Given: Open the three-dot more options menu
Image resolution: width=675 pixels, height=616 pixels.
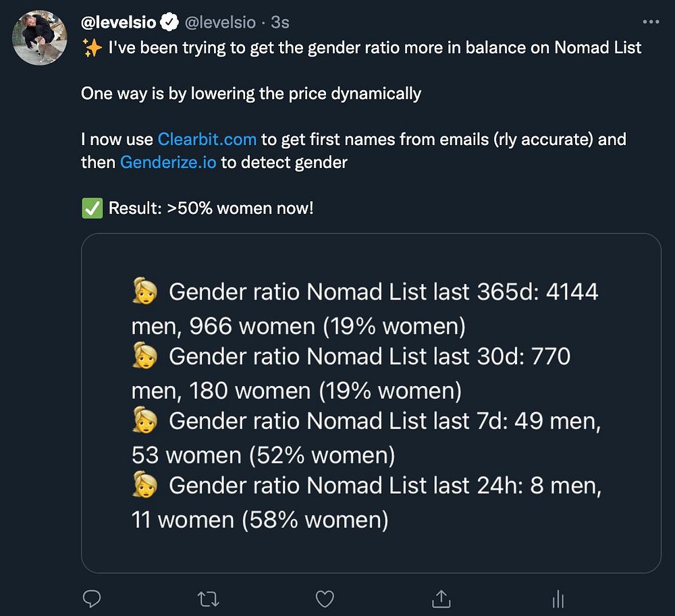Looking at the screenshot, I should pos(651,22).
